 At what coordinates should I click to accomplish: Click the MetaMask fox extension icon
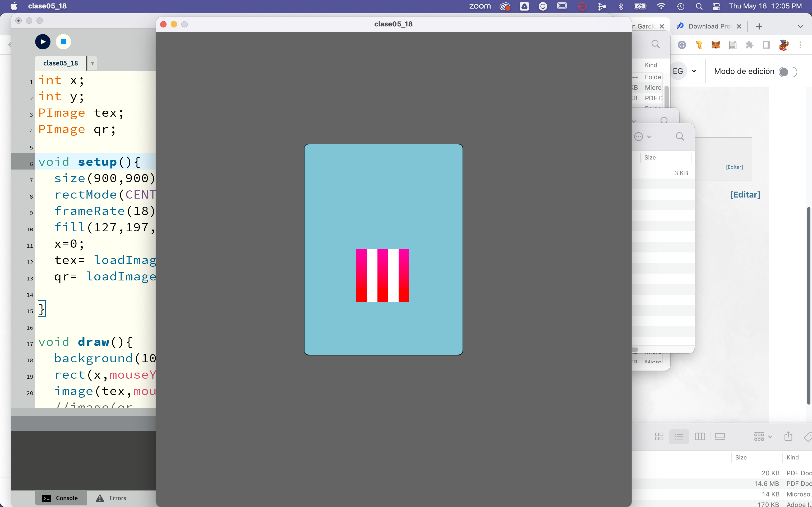pyautogui.click(x=715, y=45)
